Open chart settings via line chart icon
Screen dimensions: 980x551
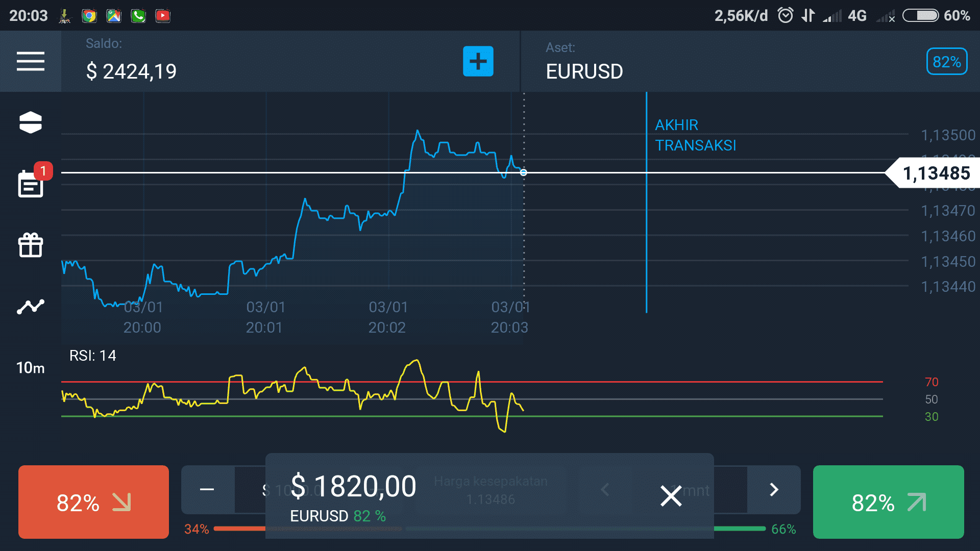(31, 307)
